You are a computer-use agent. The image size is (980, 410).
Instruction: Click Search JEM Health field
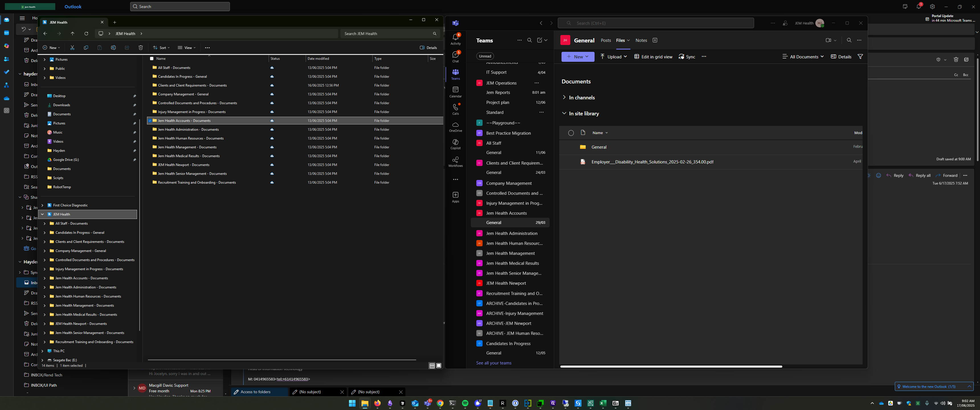tap(390, 34)
